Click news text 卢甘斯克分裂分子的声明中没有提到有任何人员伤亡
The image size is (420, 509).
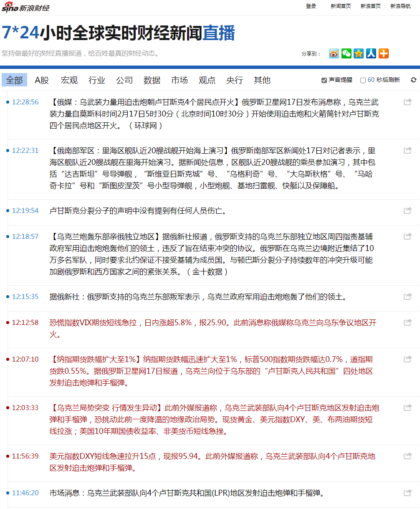pos(138,211)
